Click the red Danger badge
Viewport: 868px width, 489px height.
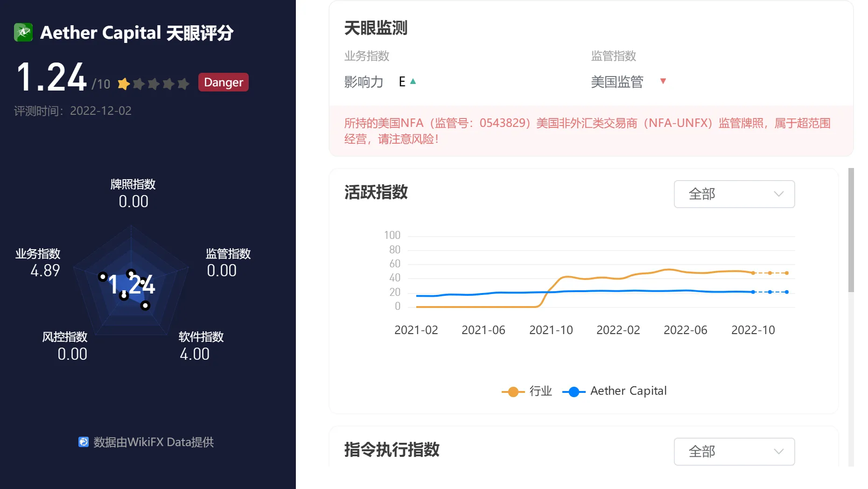(x=224, y=82)
